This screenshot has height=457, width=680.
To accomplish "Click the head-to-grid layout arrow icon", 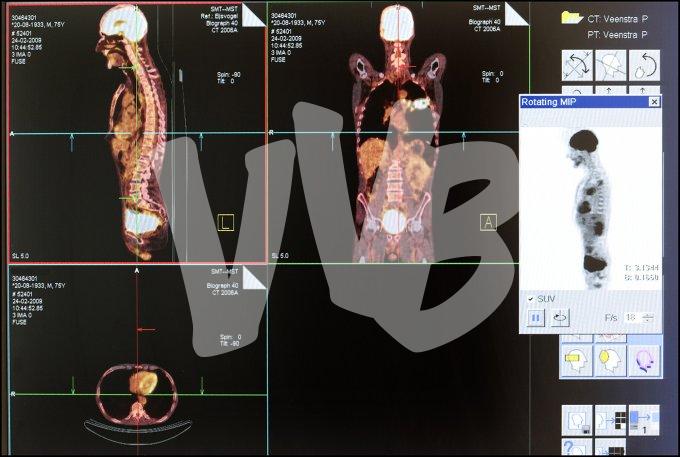I will (x=611, y=419).
